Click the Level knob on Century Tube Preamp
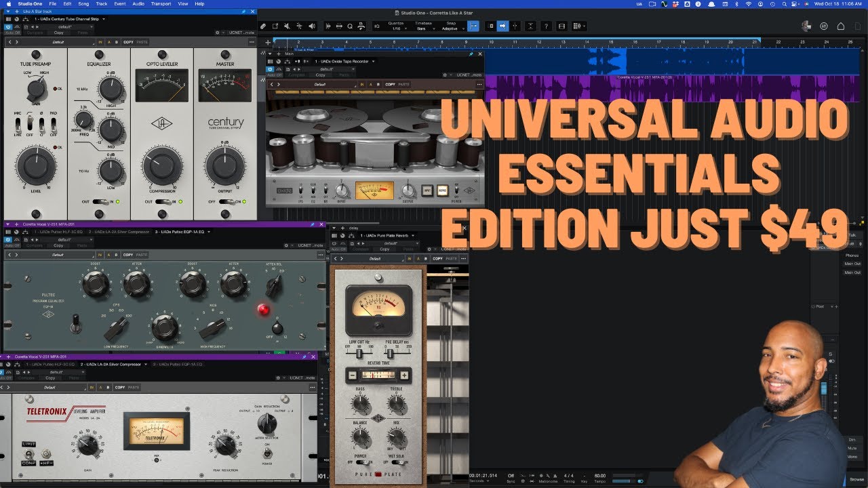The image size is (868, 488). [x=37, y=165]
